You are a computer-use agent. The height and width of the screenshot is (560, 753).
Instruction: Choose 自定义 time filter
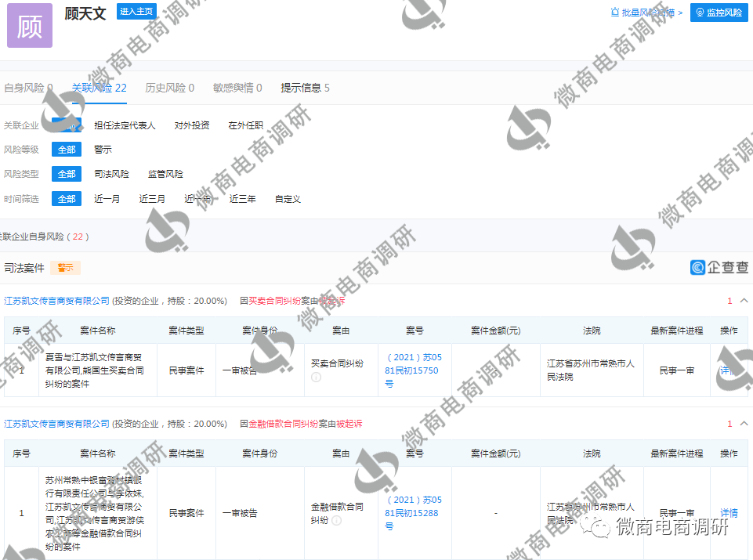pyautogui.click(x=288, y=199)
